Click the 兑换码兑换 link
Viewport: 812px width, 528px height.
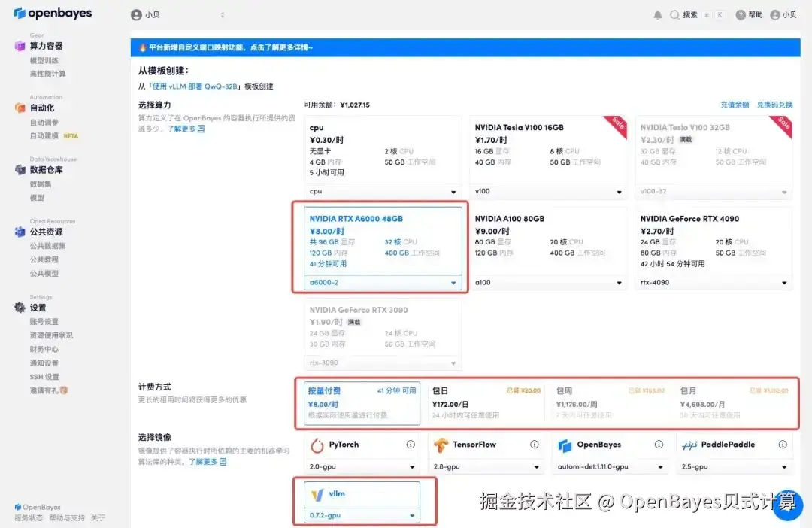[774, 105]
